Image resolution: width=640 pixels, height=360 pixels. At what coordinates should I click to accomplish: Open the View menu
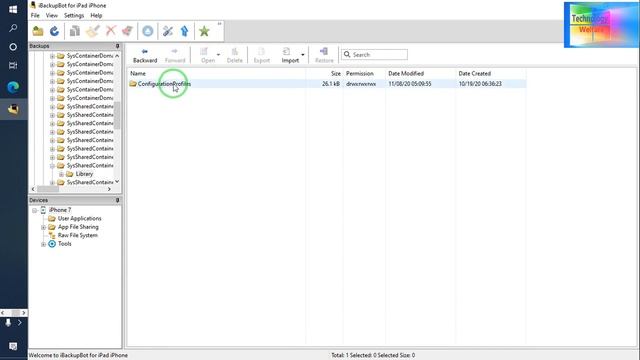51,16
